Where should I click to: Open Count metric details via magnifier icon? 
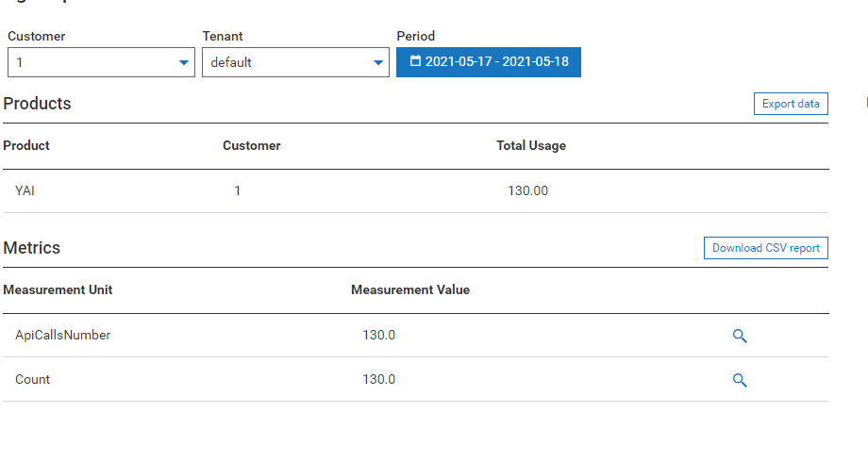pyautogui.click(x=740, y=380)
